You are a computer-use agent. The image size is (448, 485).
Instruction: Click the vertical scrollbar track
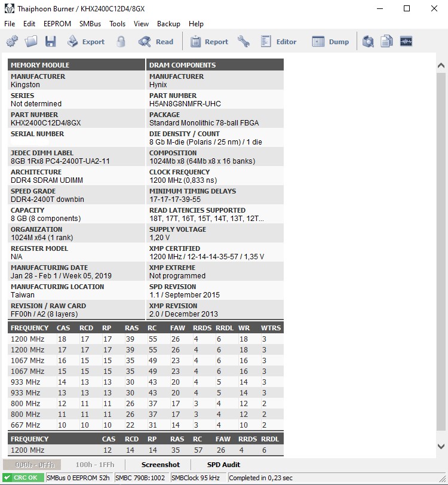click(x=441, y=251)
